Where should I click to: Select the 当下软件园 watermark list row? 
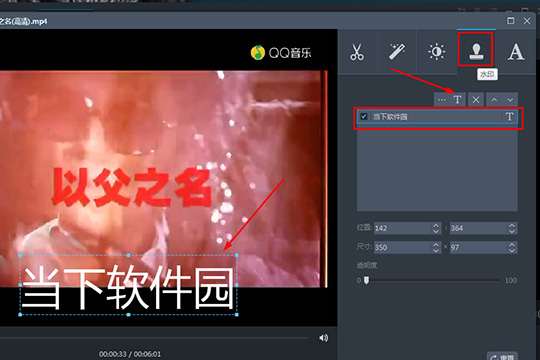(437, 117)
